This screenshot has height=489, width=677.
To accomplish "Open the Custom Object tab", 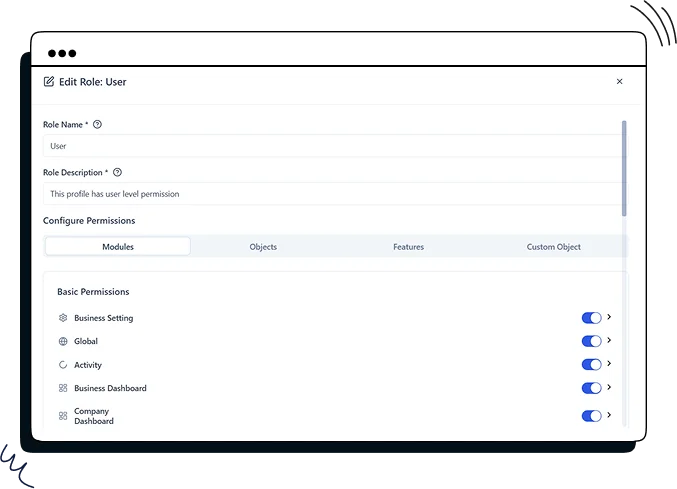I will [553, 247].
